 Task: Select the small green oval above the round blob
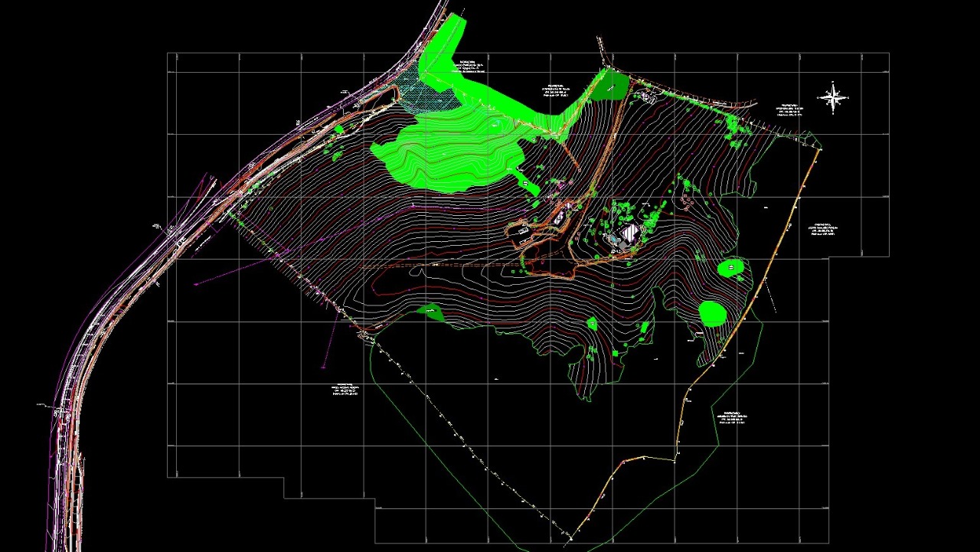pos(731,267)
